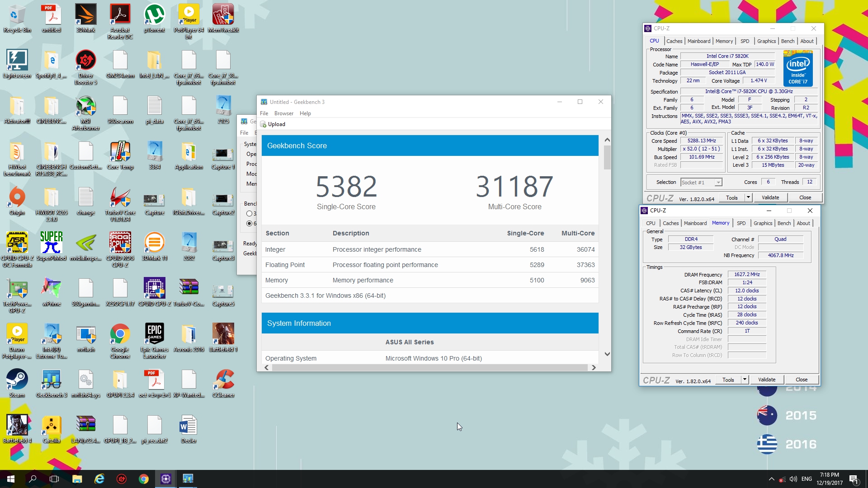Open the 3DMark 11 shortcut
Screen dimensions: 868x488
[x=154, y=247]
